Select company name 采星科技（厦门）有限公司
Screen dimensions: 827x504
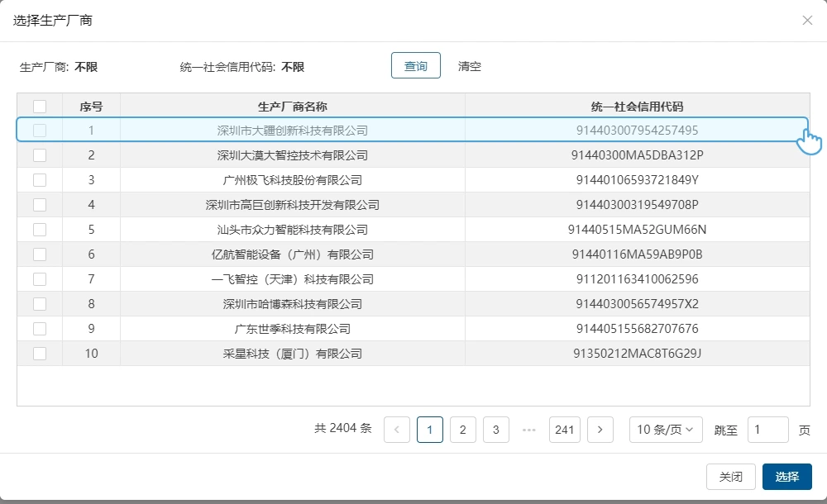293,354
